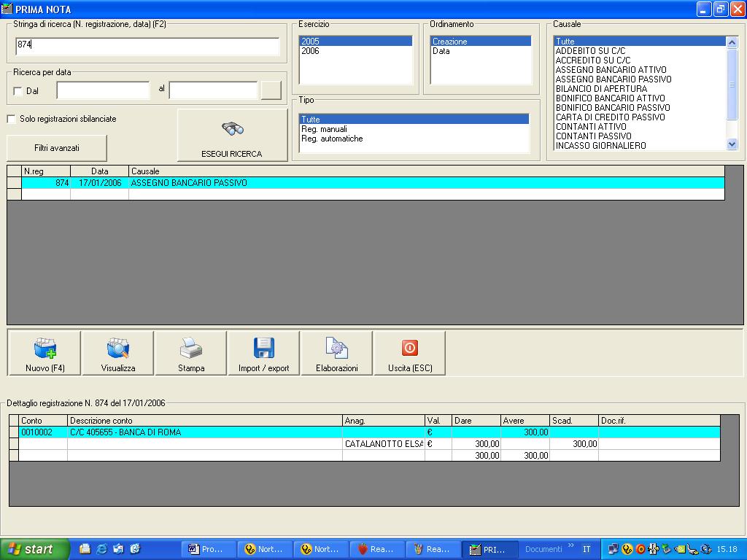The width and height of the screenshot is (747, 560).
Task: Click the Causale column header in results grid
Action: click(427, 171)
